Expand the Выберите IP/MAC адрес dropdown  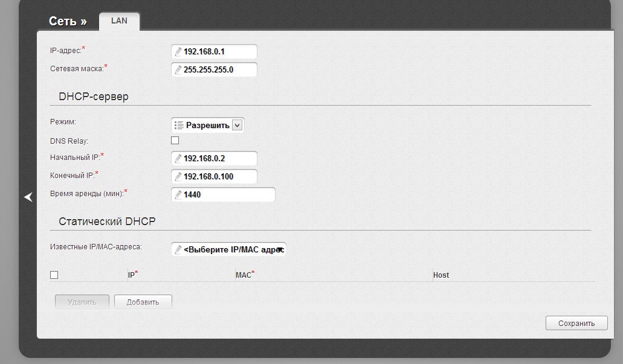(x=228, y=249)
